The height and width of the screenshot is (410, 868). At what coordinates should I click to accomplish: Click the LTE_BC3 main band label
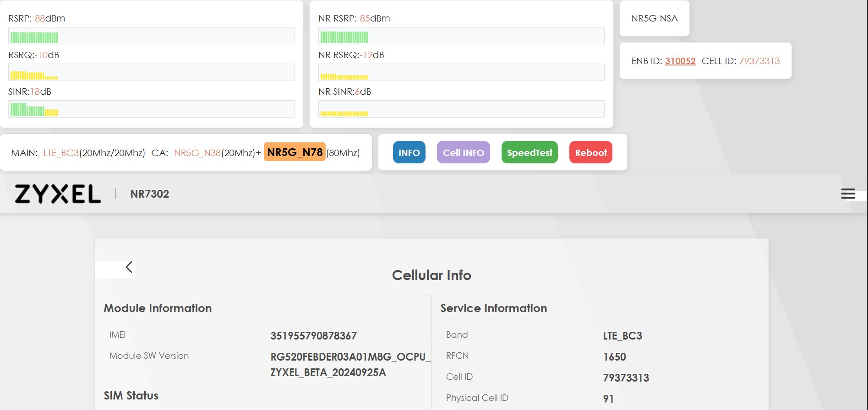[61, 153]
